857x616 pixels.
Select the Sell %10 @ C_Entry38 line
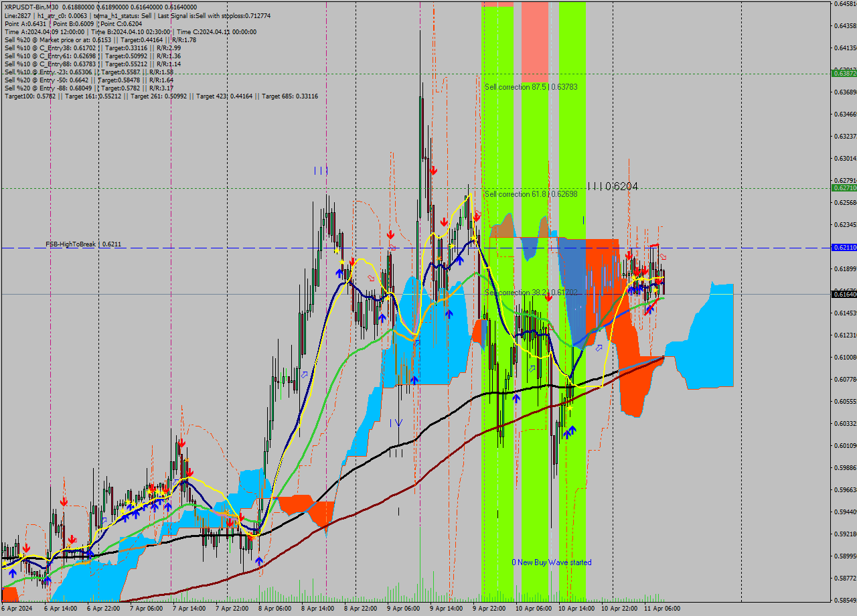(x=92, y=48)
